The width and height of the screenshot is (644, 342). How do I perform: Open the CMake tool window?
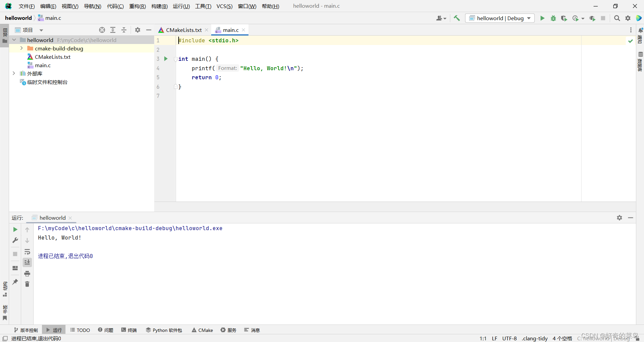coord(202,330)
